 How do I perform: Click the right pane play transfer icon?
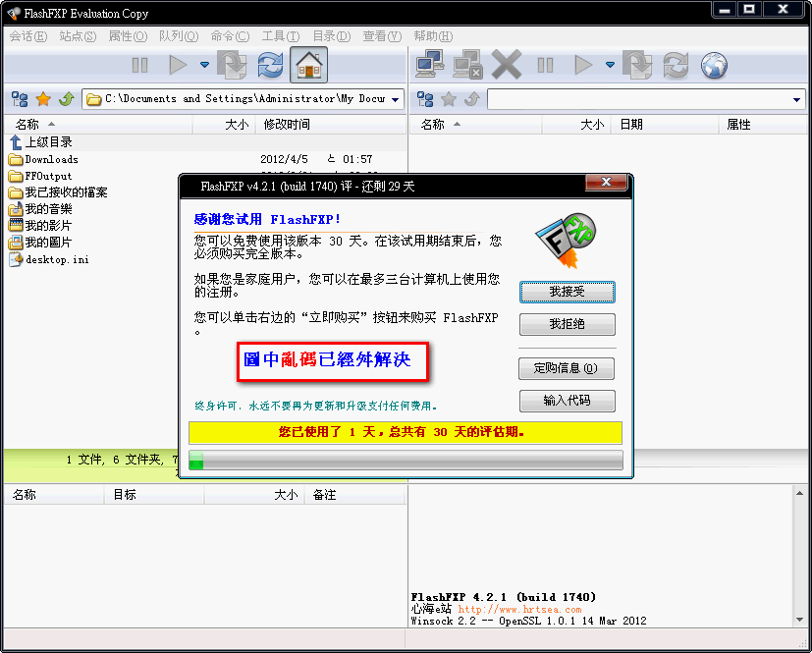tap(583, 65)
